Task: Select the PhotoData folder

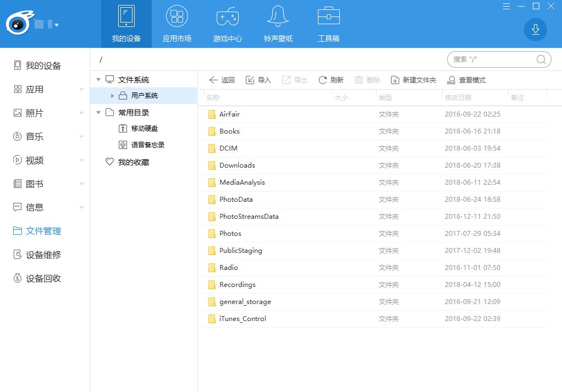Action: click(x=372, y=199)
